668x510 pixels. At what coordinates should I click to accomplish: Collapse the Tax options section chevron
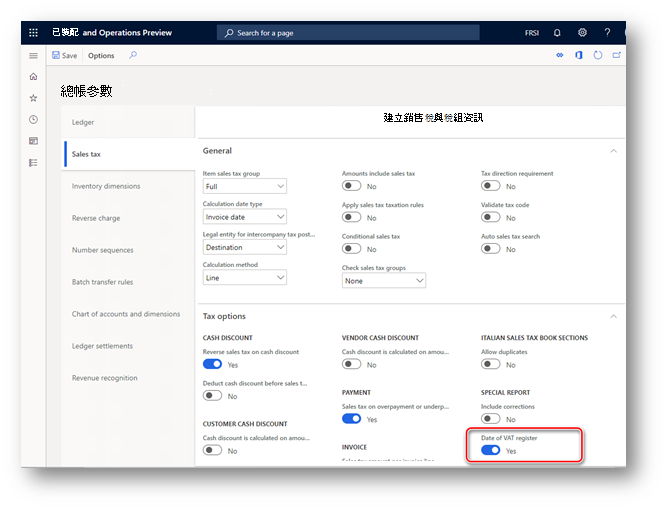[x=613, y=316]
